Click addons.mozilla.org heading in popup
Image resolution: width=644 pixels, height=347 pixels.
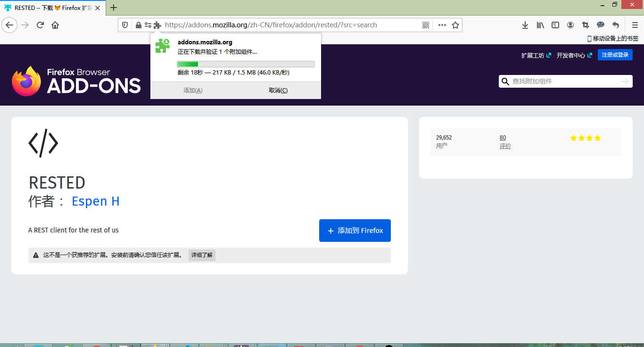click(x=205, y=42)
